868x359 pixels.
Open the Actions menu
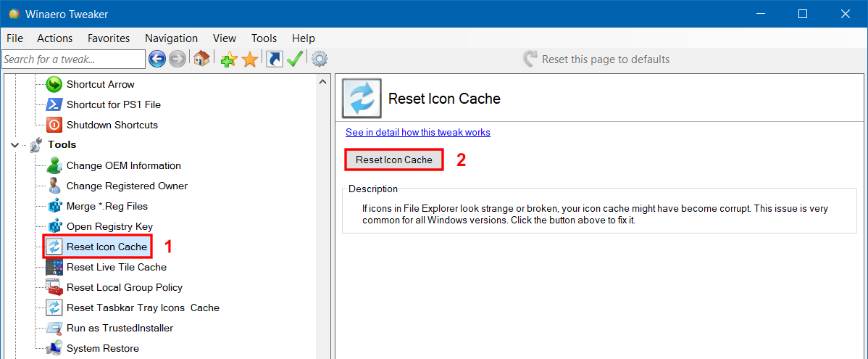point(55,38)
